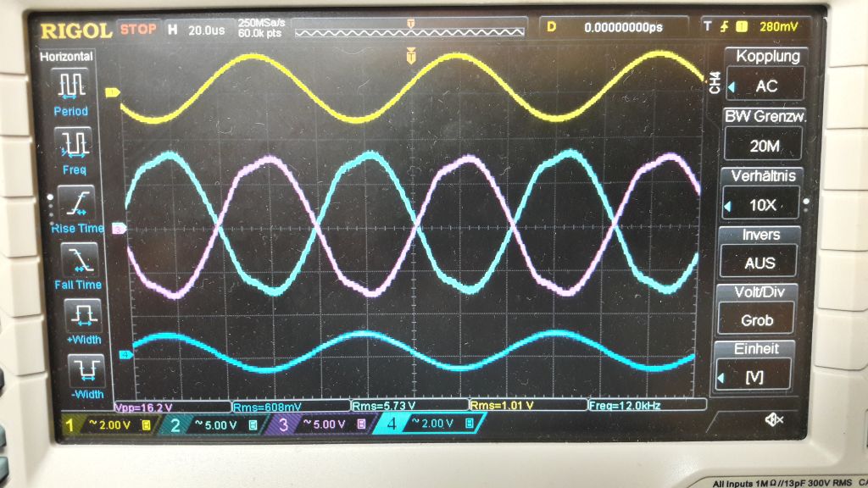Screen dimensions: 868x488
Task: Click the RIGOL logo
Action: [x=75, y=30]
